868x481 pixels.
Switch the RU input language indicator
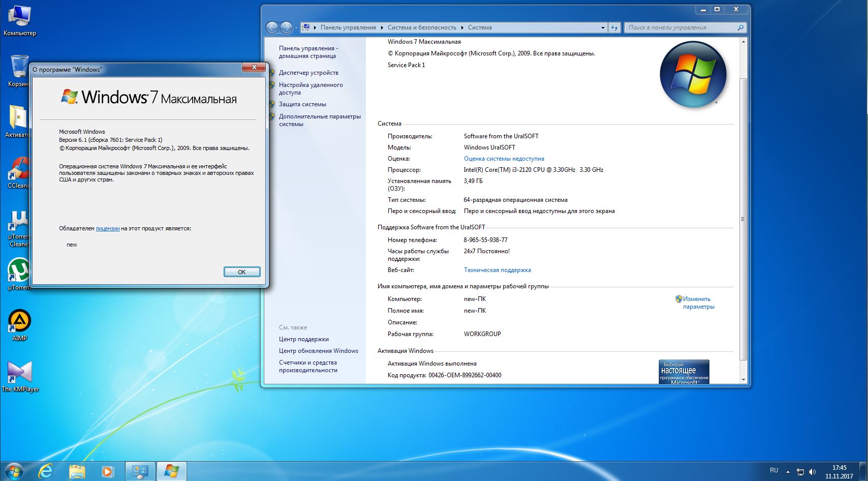click(773, 470)
